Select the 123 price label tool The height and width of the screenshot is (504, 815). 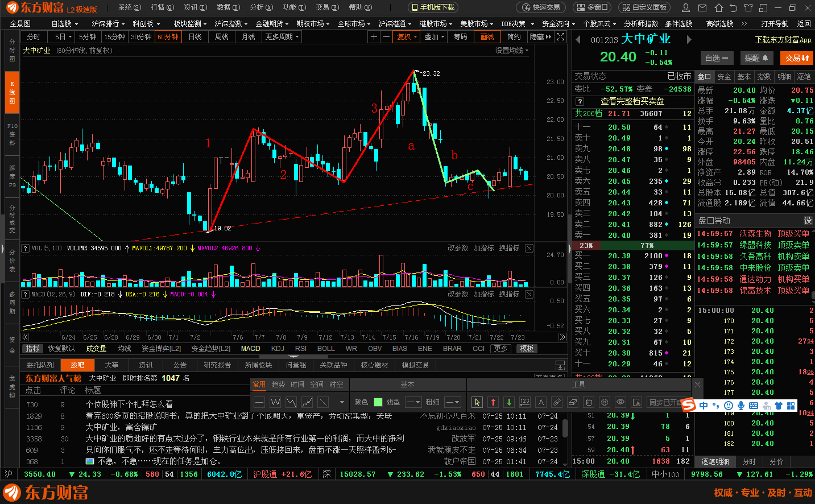(525, 402)
